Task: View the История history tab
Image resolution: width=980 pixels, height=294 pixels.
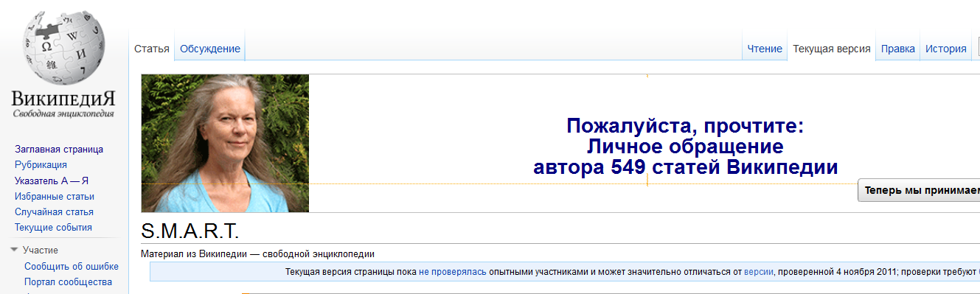Action: coord(946,49)
